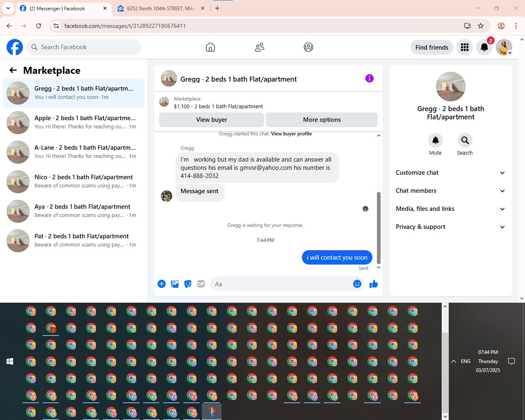Click Chrome profile icon in toolbar

(501, 26)
